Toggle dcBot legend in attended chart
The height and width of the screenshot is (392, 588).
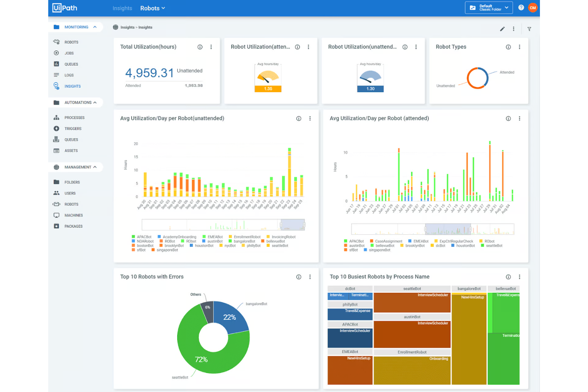438,246
